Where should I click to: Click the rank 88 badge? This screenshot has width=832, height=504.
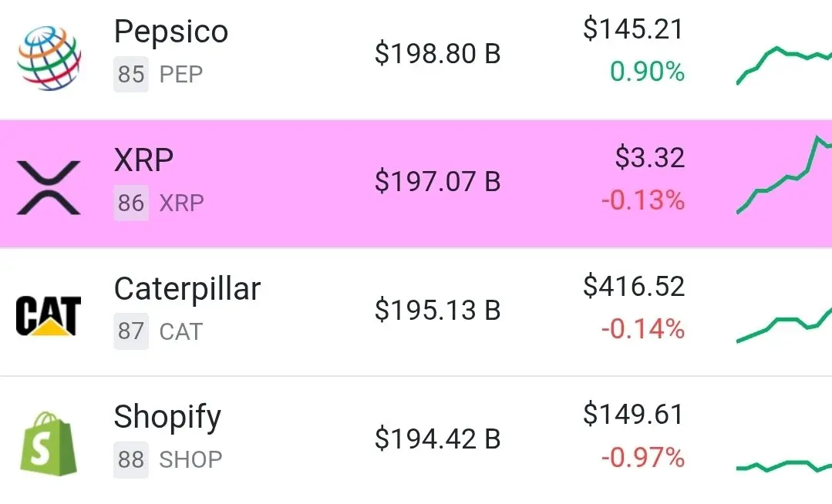[x=131, y=459]
